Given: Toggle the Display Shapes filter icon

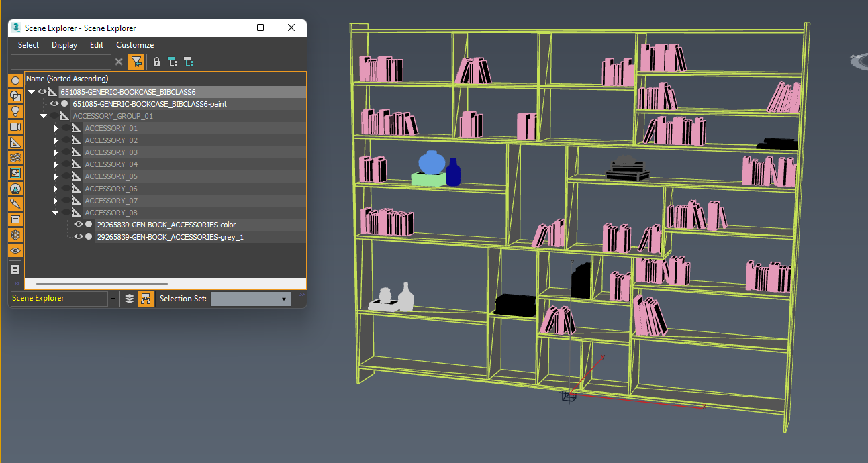Looking at the screenshot, I should point(15,96).
